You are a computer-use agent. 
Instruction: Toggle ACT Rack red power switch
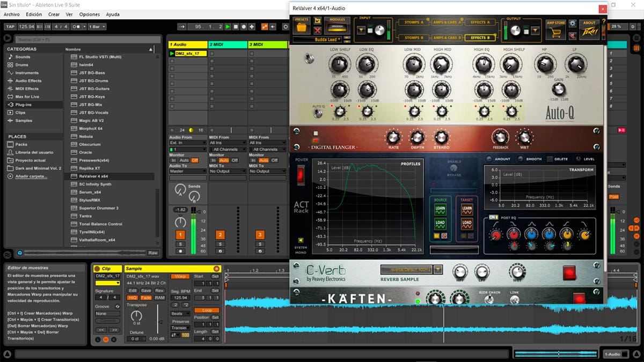pyautogui.click(x=302, y=174)
